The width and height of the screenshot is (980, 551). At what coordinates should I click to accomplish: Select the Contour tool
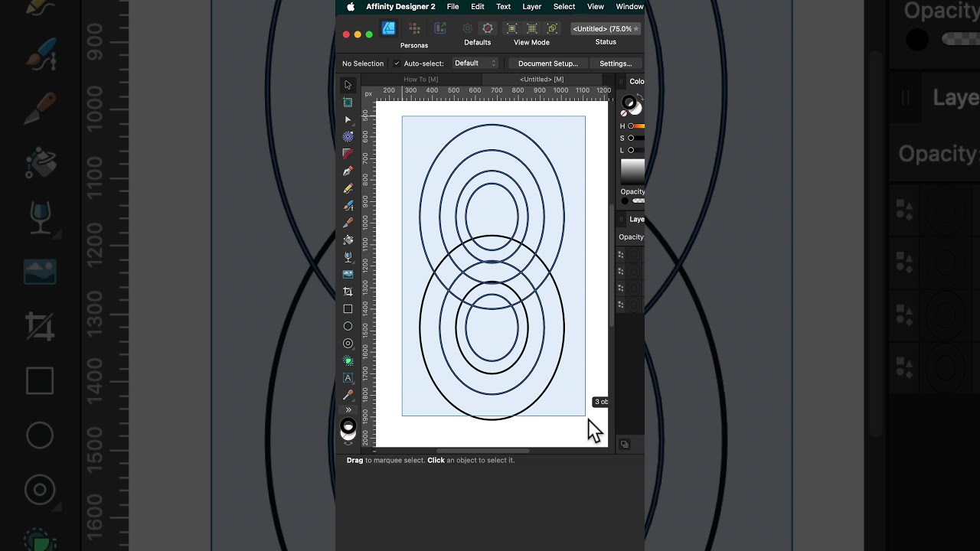[348, 136]
